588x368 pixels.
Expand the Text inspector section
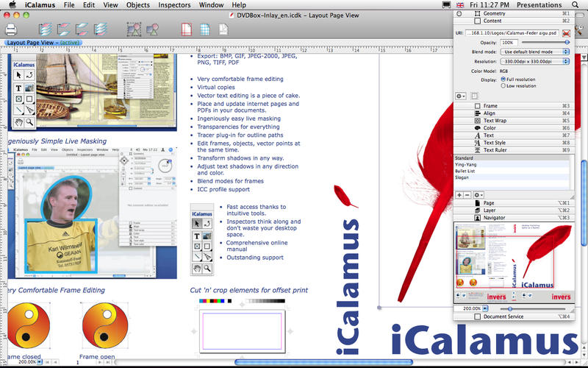coord(513,135)
